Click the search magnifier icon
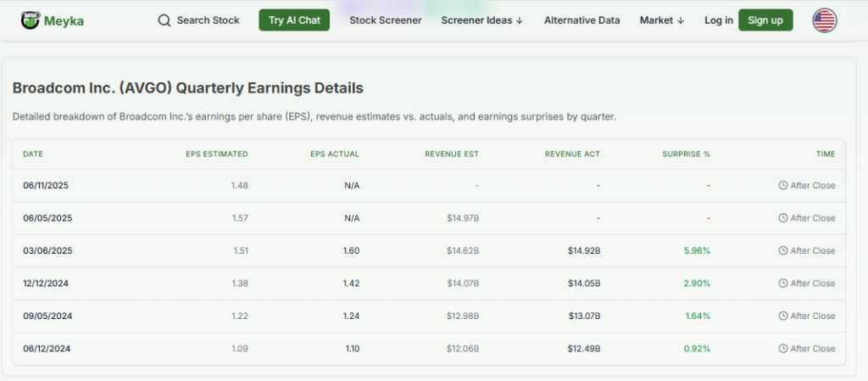This screenshot has height=381, width=868. (x=164, y=20)
